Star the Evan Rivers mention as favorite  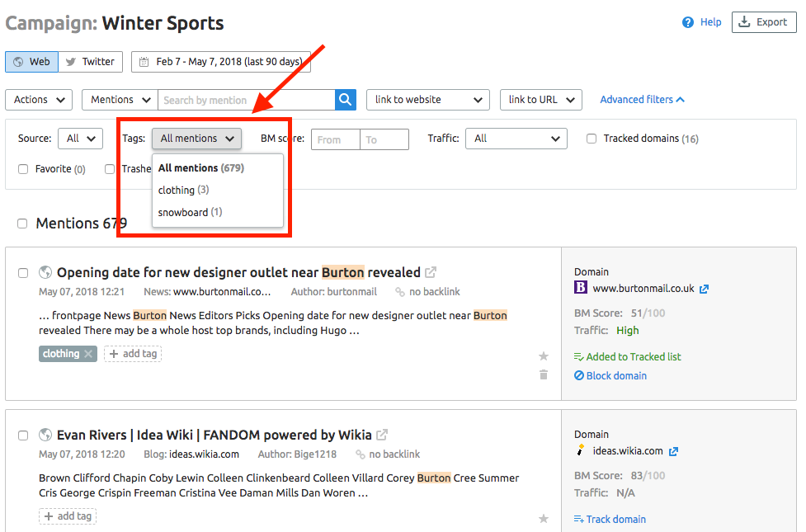click(544, 519)
